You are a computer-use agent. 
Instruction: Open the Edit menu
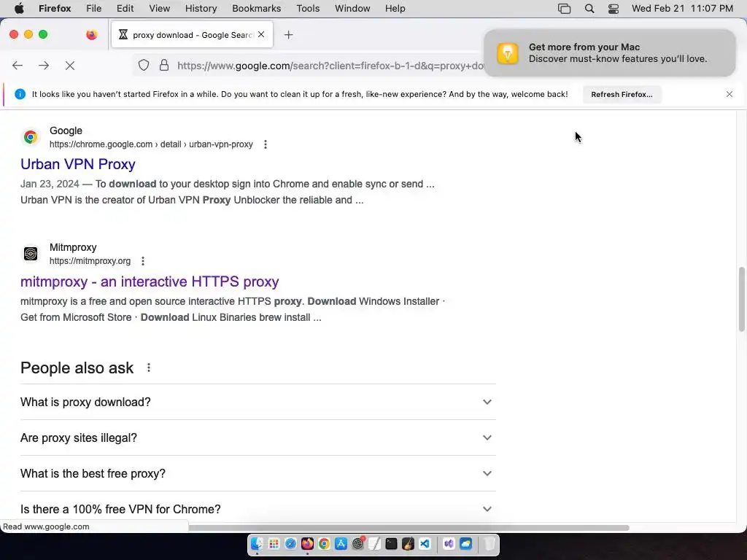click(125, 8)
